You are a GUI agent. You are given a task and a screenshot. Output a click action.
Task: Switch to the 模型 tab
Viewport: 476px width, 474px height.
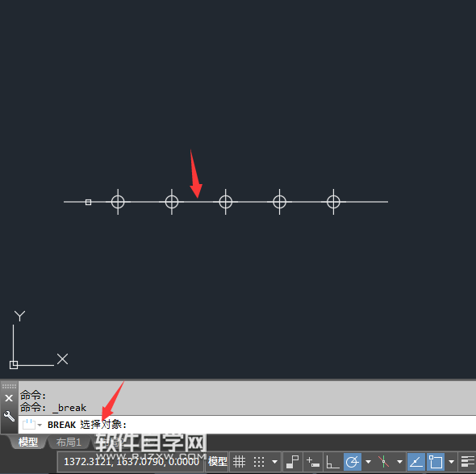tap(28, 442)
